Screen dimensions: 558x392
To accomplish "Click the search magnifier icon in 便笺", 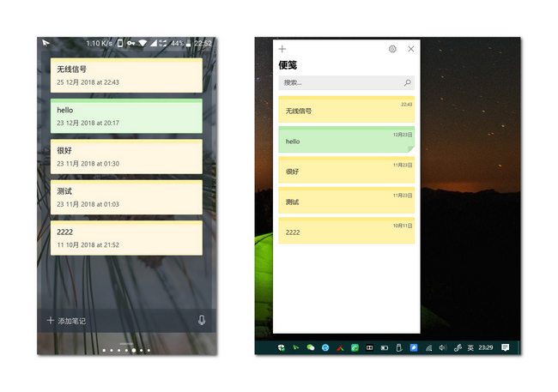I will coord(407,83).
